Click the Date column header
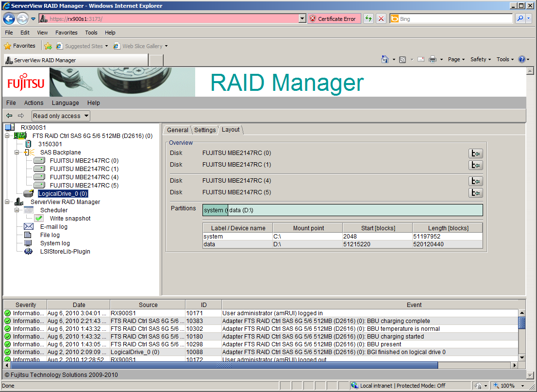Image resolution: width=537 pixels, height=392 pixels. click(79, 305)
